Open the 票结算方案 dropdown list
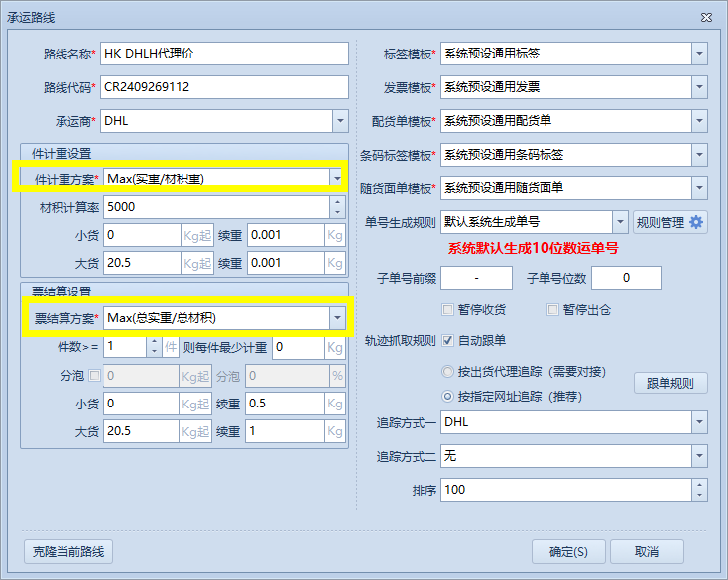Viewport: 728px width, 580px height. [x=337, y=318]
